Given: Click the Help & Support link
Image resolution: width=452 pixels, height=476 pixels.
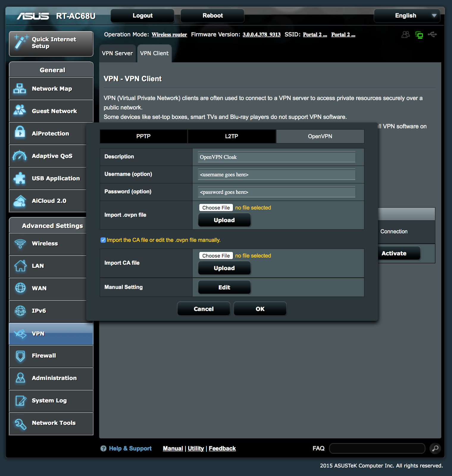Looking at the screenshot, I should 130,448.
